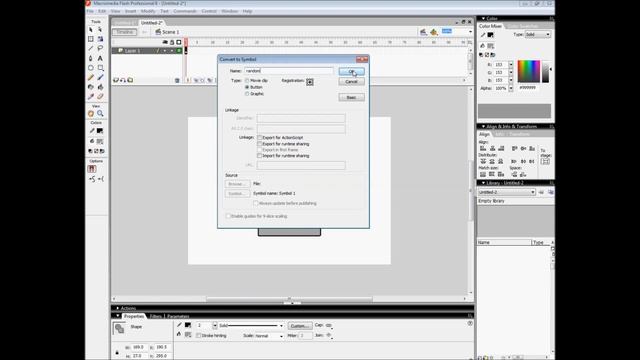This screenshot has width=640, height=360.
Task: Select the Rectangle tool
Action: click(x=100, y=68)
